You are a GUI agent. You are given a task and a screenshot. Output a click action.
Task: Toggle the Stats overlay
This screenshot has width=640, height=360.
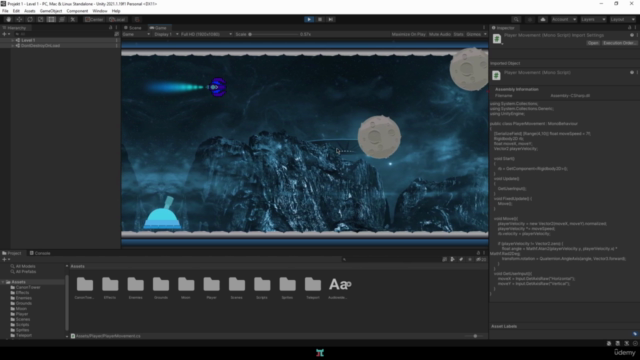458,34
